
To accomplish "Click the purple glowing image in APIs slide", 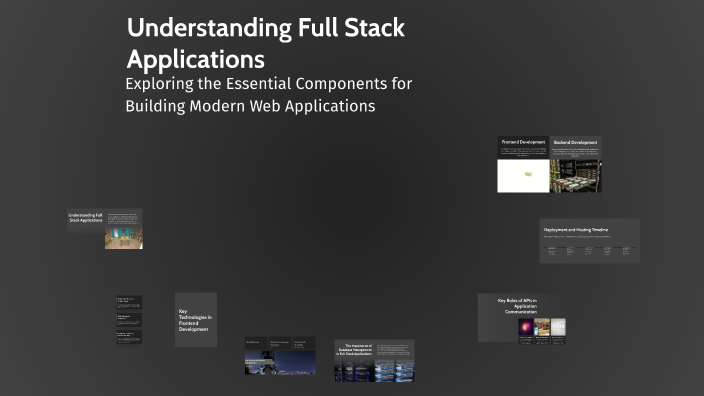I will (x=526, y=327).
